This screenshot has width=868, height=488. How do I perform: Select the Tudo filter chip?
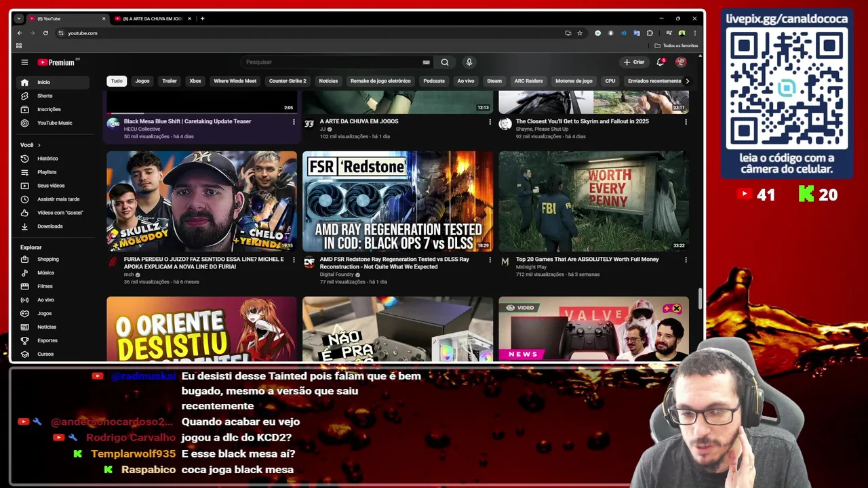[117, 81]
